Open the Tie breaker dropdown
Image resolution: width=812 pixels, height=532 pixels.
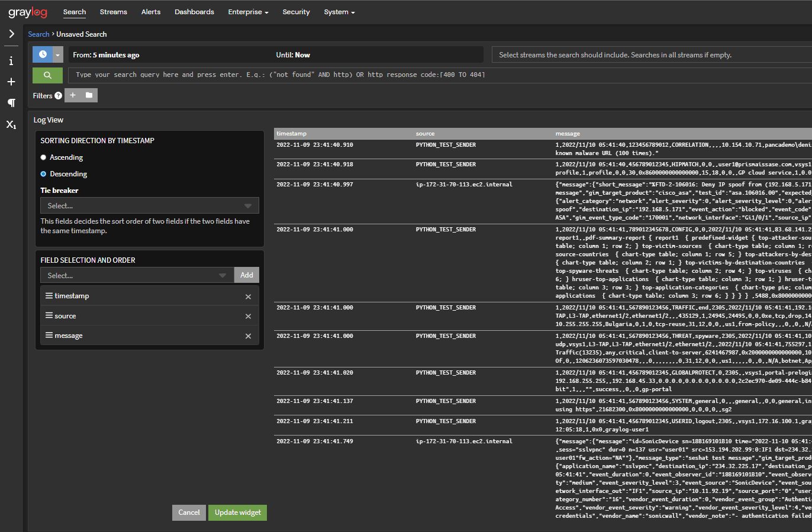tap(149, 206)
